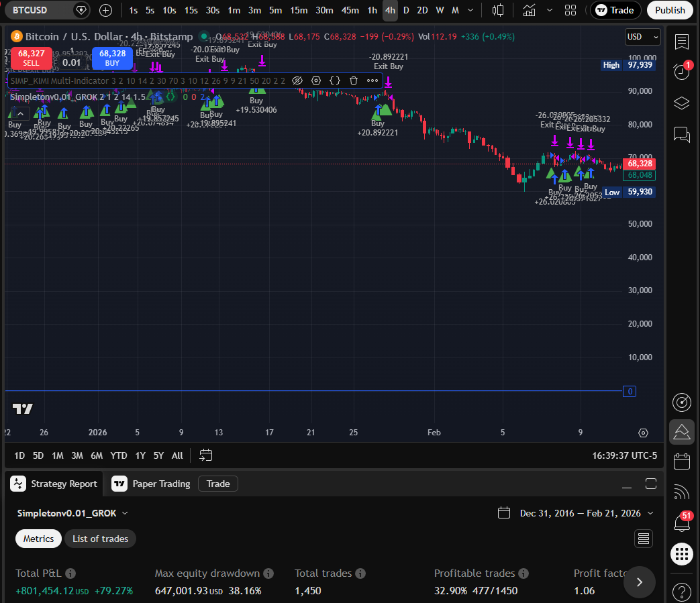The height and width of the screenshot is (603, 700).
Task: Open the source code of SIMP_KIMI indicator
Action: pyautogui.click(x=335, y=80)
